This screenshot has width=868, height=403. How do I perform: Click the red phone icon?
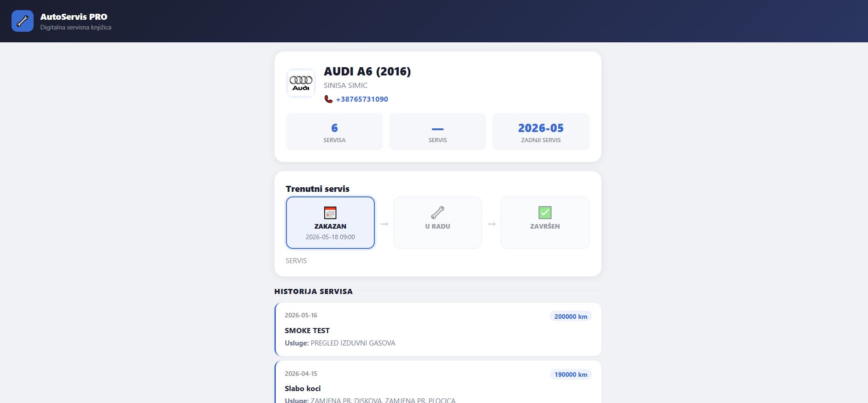click(328, 99)
